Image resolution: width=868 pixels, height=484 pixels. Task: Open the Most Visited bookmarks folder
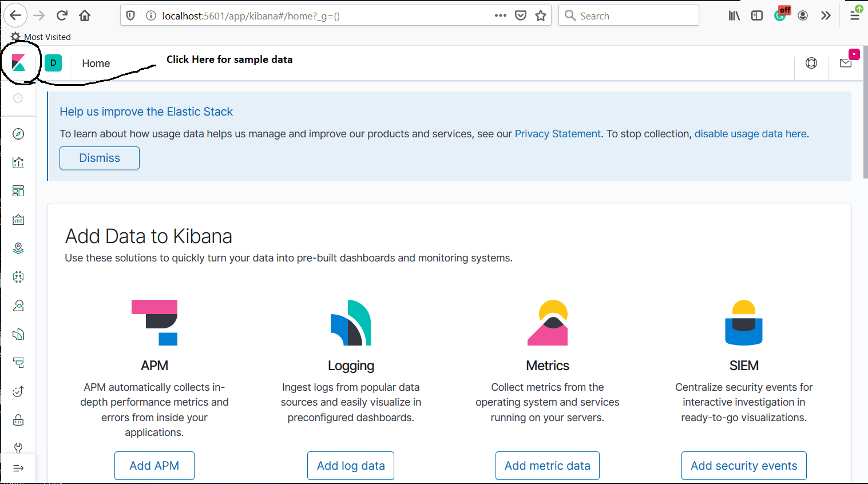coord(41,37)
